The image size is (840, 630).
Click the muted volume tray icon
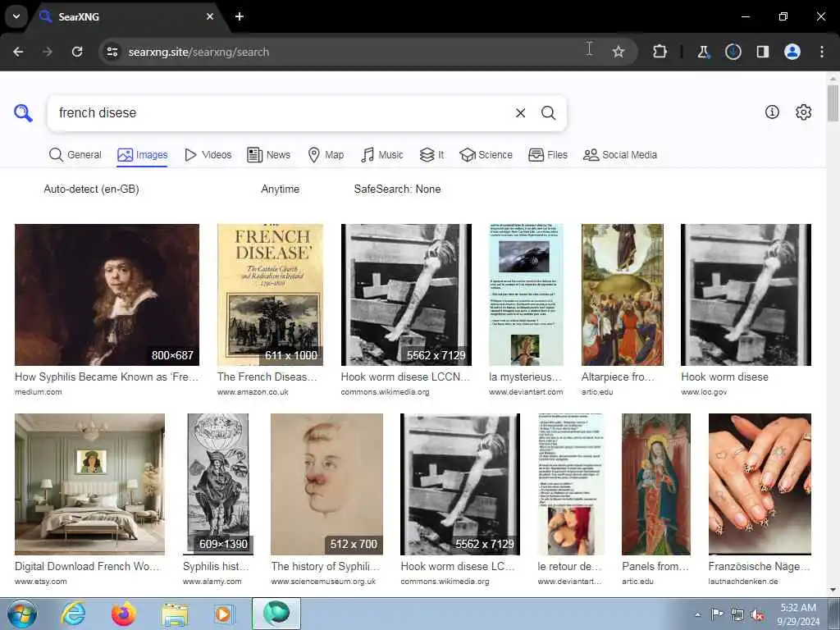(x=757, y=614)
